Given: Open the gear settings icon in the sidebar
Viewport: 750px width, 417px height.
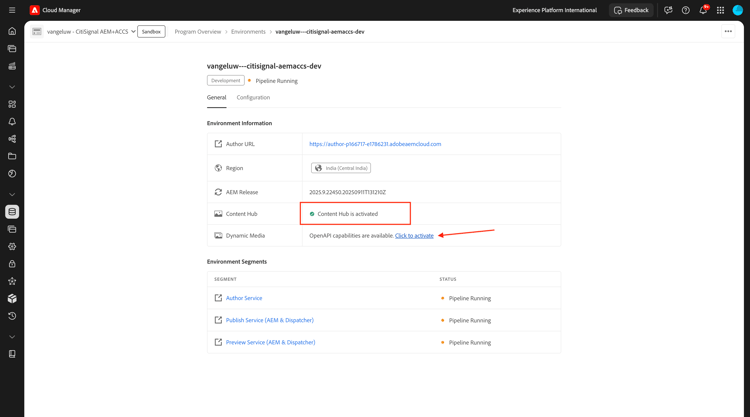Looking at the screenshot, I should 12,246.
